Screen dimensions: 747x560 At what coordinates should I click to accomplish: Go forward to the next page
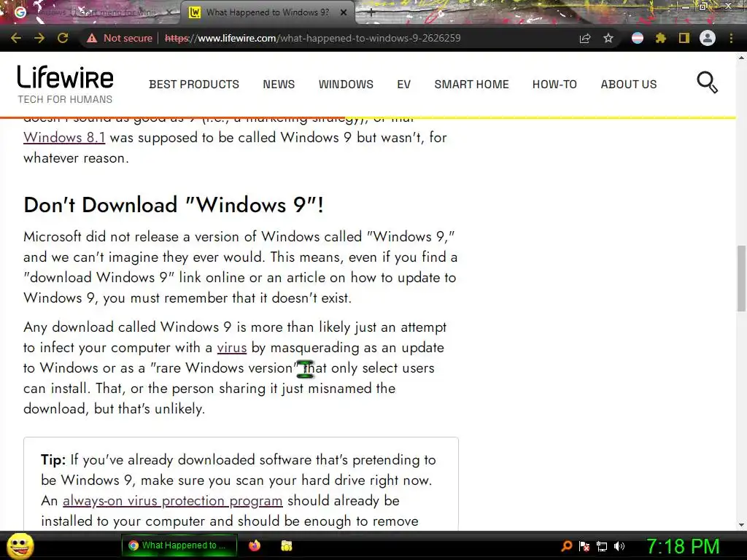(39, 38)
